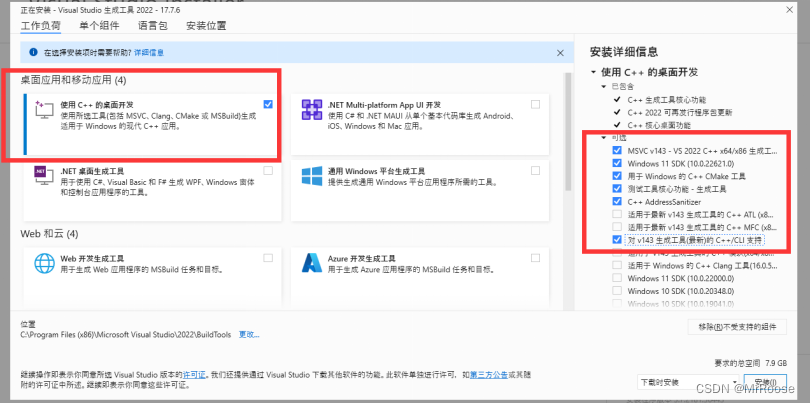Click the .NET Multi-platform App UI icon

click(311, 111)
